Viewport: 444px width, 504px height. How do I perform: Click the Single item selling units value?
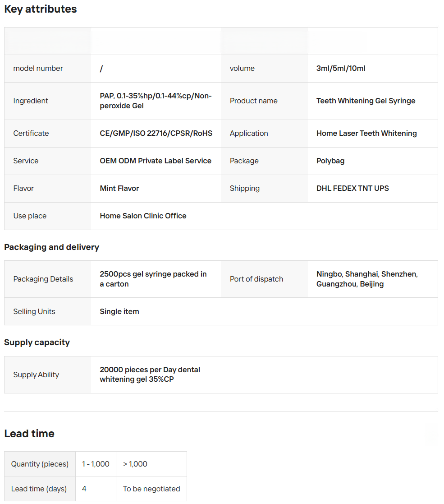click(119, 311)
